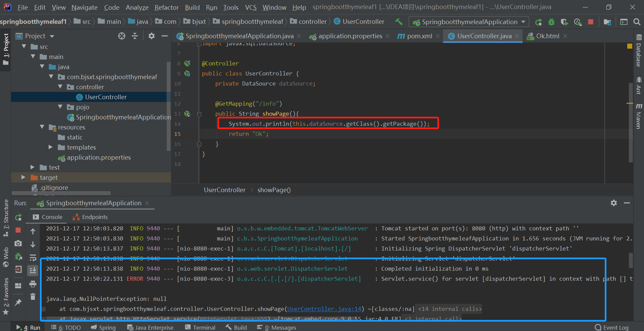Clear console with trash icon

click(33, 296)
